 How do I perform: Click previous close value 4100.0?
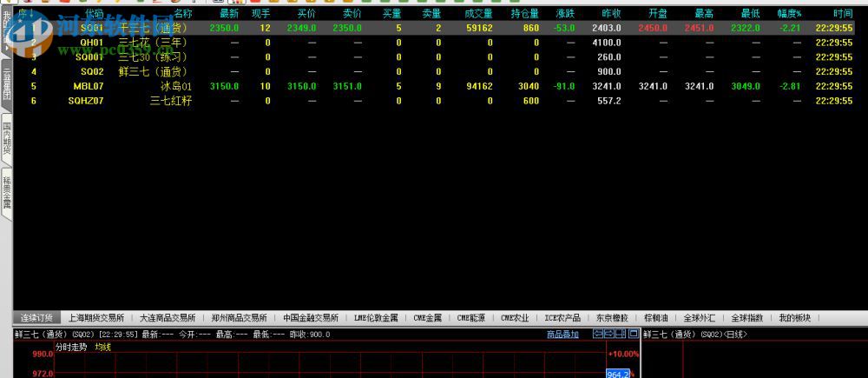[606, 42]
